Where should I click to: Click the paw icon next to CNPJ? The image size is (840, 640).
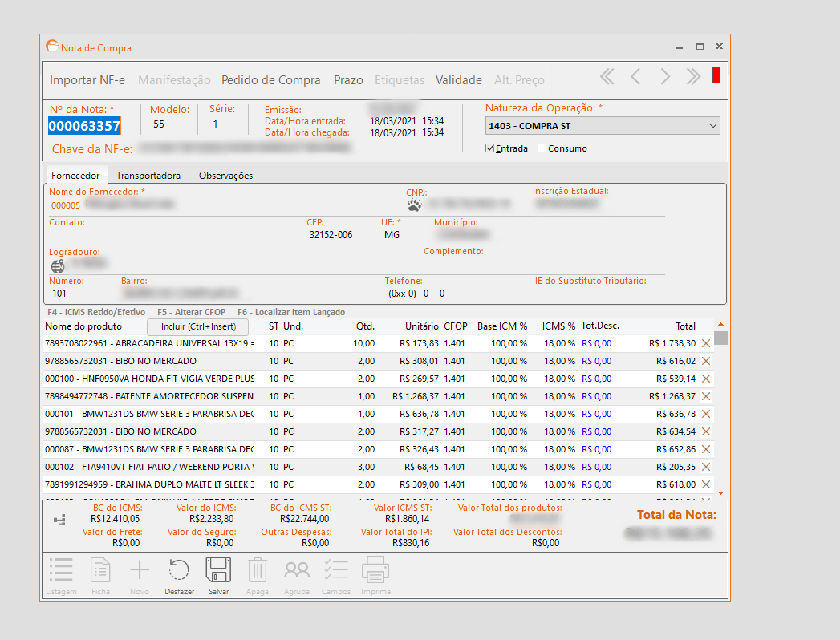click(x=414, y=205)
